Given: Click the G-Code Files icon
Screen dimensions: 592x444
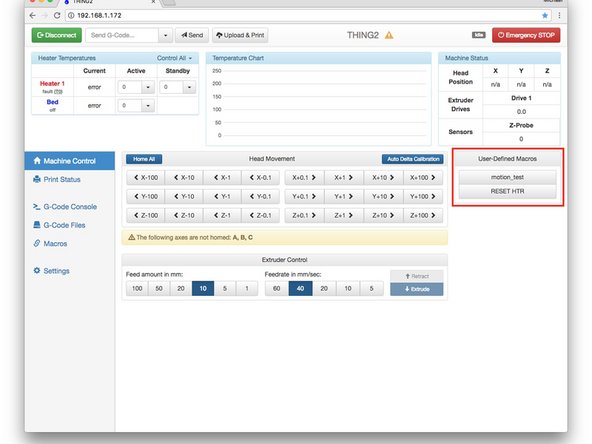Looking at the screenshot, I should (37, 225).
